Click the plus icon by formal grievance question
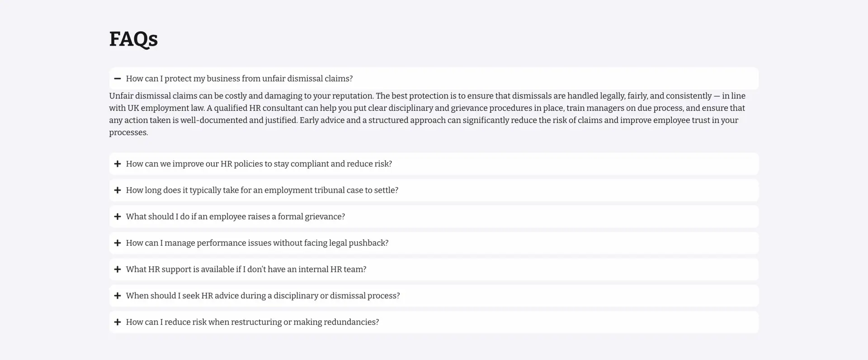The width and height of the screenshot is (868, 360). pos(118,217)
